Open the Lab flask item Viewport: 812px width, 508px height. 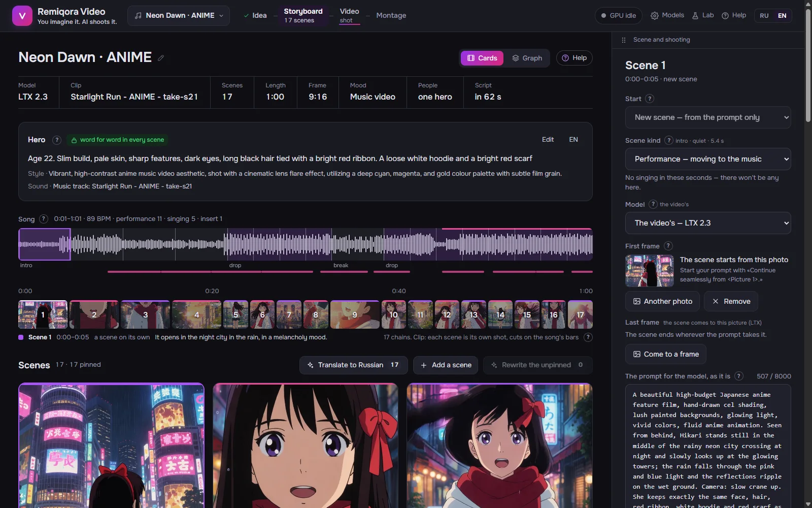pyautogui.click(x=703, y=15)
